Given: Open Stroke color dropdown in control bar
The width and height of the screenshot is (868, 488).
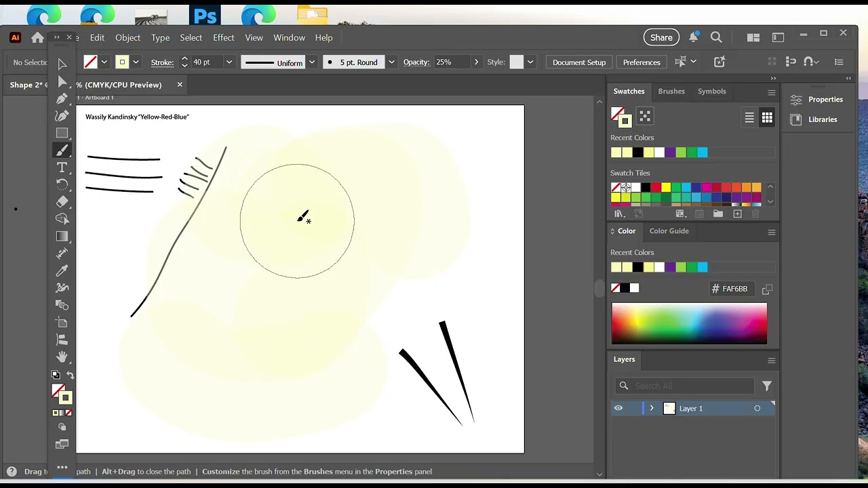Looking at the screenshot, I should point(136,62).
